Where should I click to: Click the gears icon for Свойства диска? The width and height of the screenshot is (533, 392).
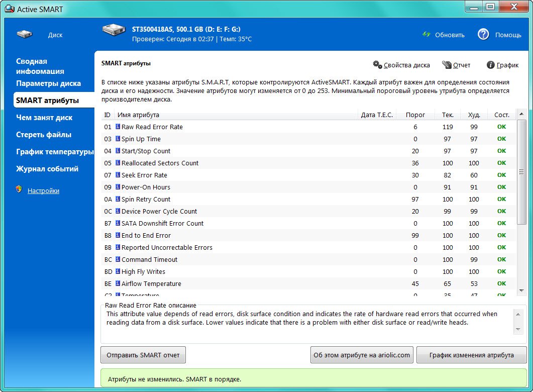[377, 64]
